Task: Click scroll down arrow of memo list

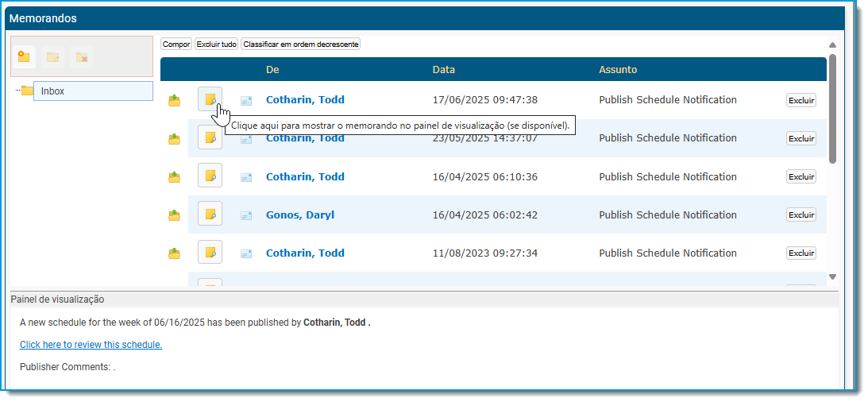Action: tap(832, 276)
